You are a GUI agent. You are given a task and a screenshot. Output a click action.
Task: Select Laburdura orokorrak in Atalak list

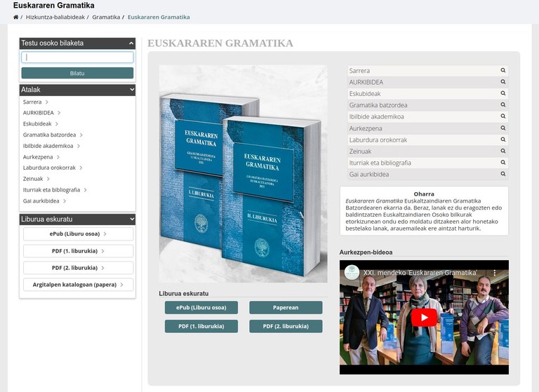pos(49,168)
